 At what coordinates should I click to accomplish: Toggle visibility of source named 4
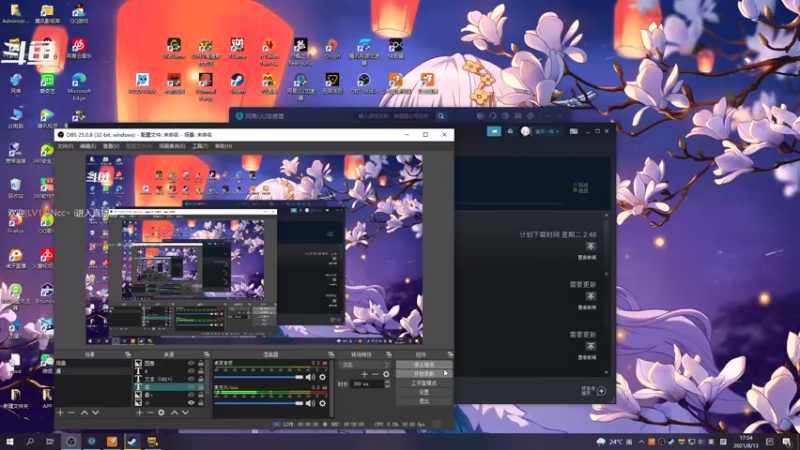(191, 371)
